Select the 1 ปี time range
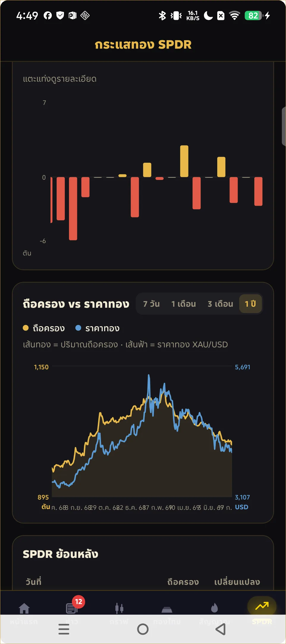This screenshot has height=644, width=286. [250, 304]
